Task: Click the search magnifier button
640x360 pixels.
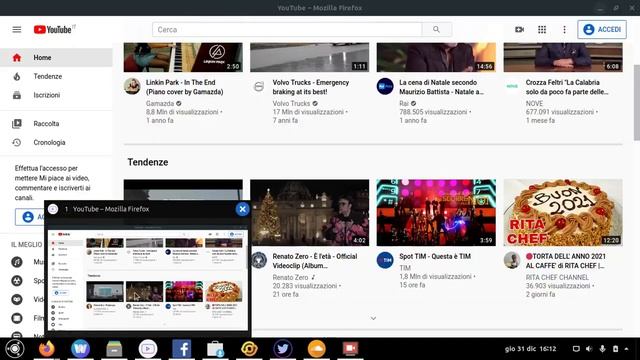Action: (436, 29)
